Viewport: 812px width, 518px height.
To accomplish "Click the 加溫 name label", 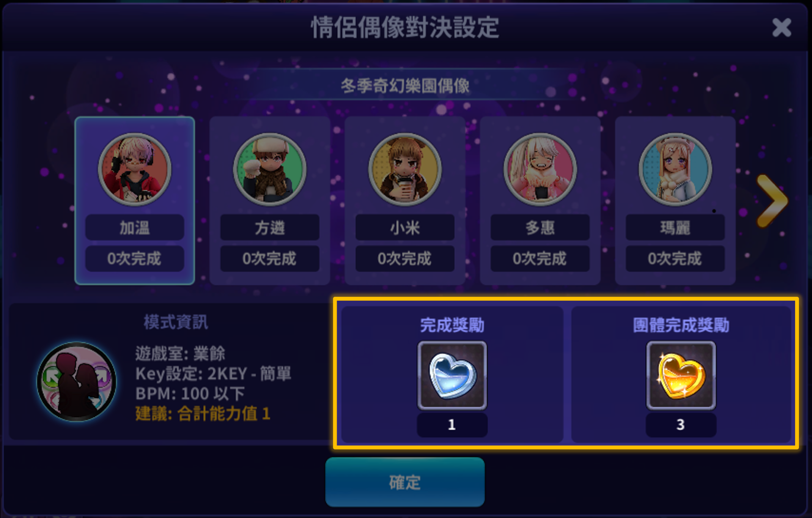I will click(x=134, y=227).
